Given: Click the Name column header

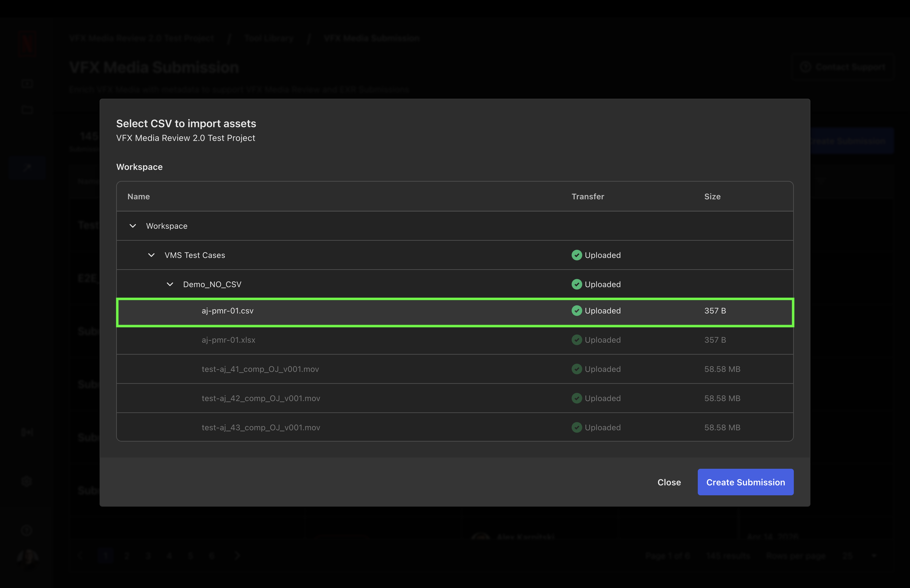Looking at the screenshot, I should [x=139, y=197].
